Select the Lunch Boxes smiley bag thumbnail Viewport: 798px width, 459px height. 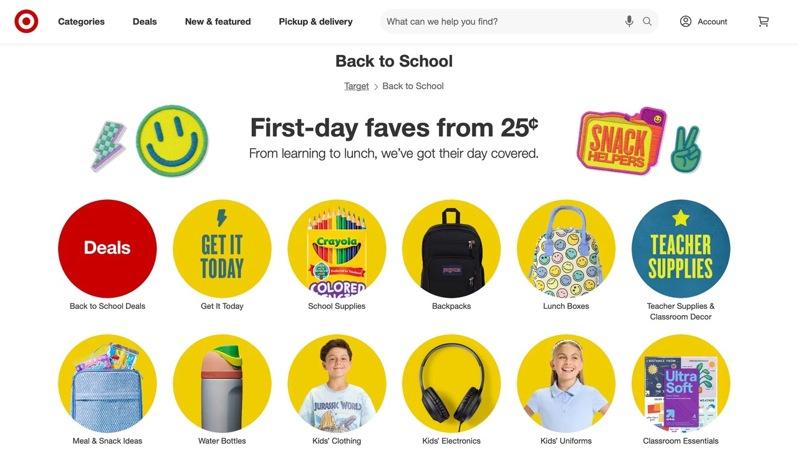pyautogui.click(x=566, y=248)
